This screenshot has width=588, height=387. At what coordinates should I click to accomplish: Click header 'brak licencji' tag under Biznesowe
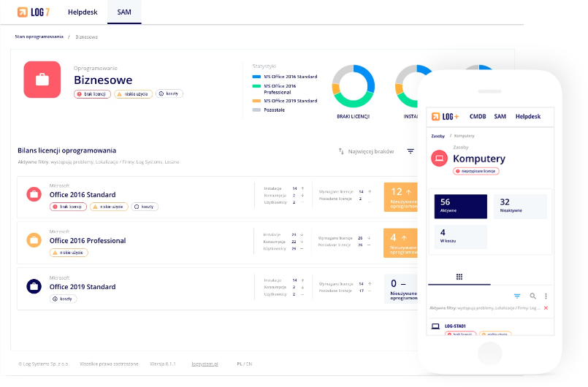click(x=92, y=94)
